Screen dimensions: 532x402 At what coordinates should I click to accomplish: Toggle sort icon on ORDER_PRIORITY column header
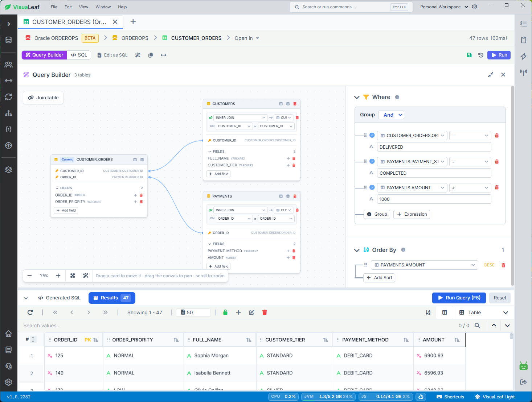coord(176,340)
